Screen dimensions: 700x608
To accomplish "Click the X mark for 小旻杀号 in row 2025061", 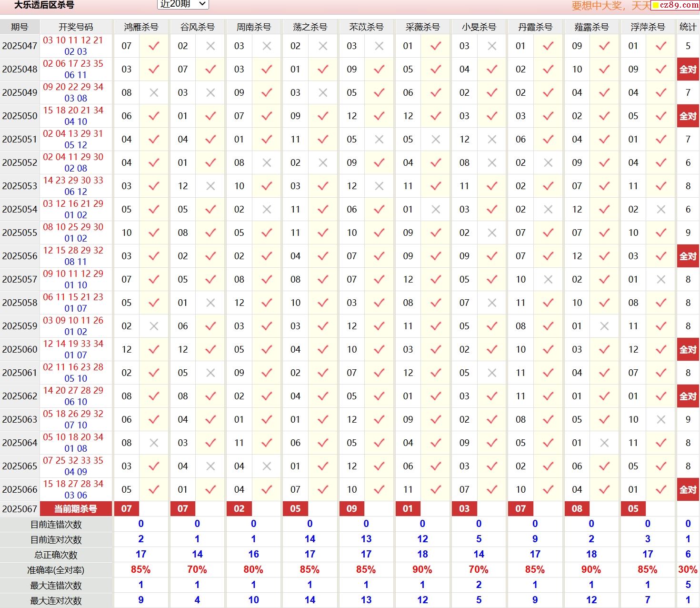I will coord(492,373).
